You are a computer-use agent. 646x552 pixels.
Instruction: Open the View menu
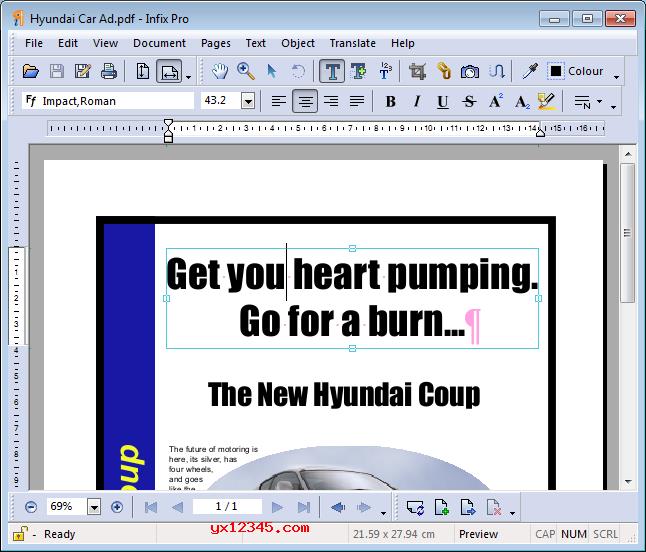[105, 43]
